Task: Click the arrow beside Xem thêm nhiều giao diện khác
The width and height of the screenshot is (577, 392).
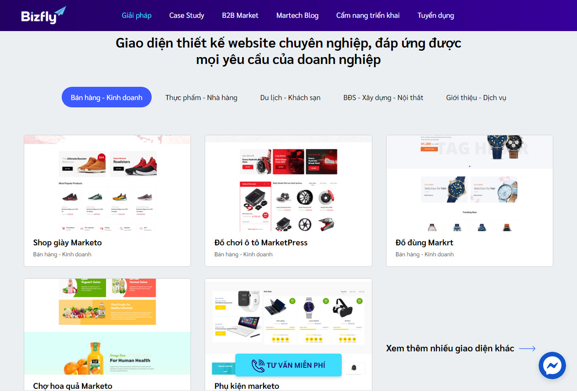Action: click(x=527, y=349)
